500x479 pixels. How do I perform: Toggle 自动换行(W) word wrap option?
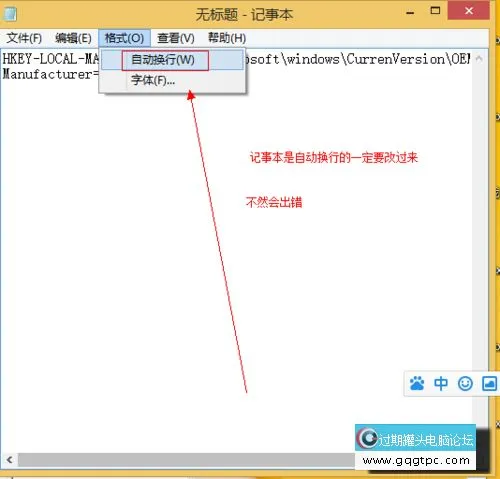[x=172, y=60]
